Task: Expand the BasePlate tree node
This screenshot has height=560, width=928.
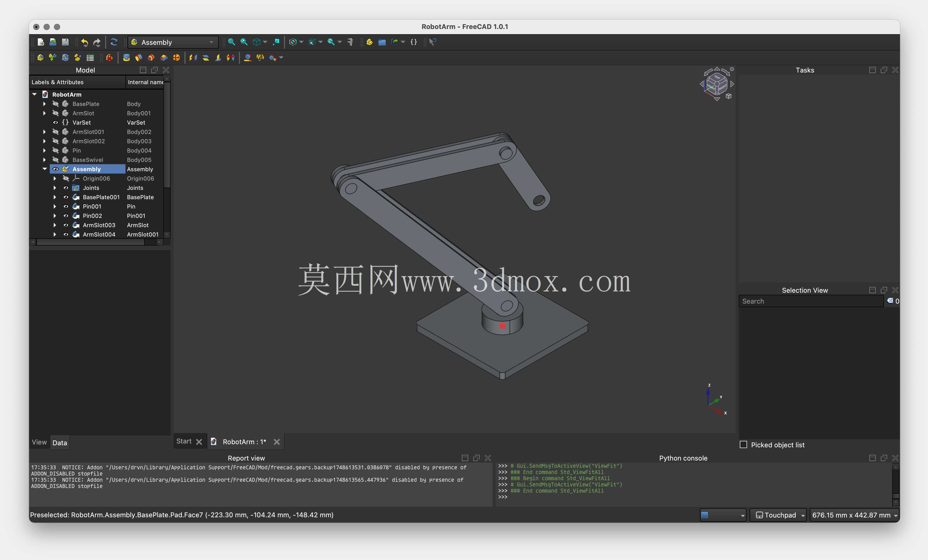Action: (44, 104)
